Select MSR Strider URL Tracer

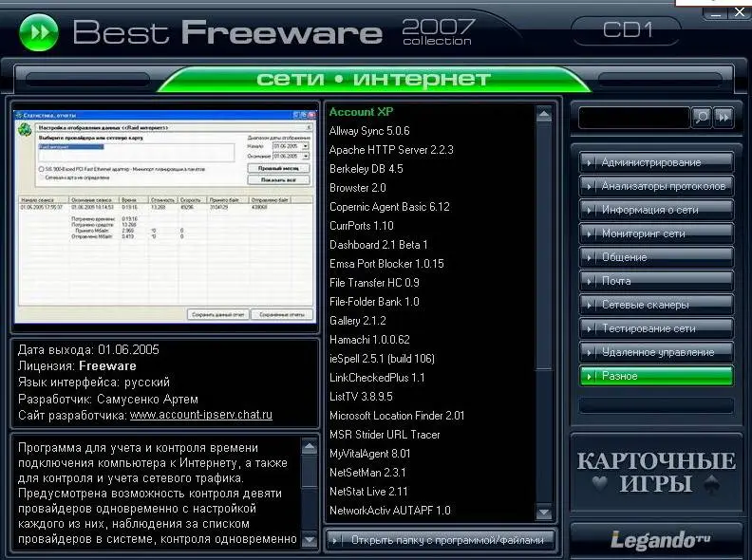coord(385,435)
